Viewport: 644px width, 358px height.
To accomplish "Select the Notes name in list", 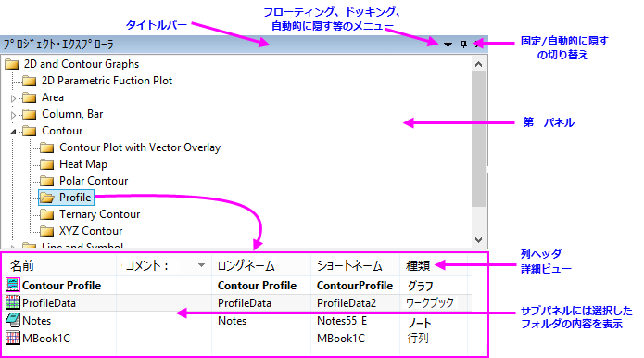I will click(x=36, y=321).
